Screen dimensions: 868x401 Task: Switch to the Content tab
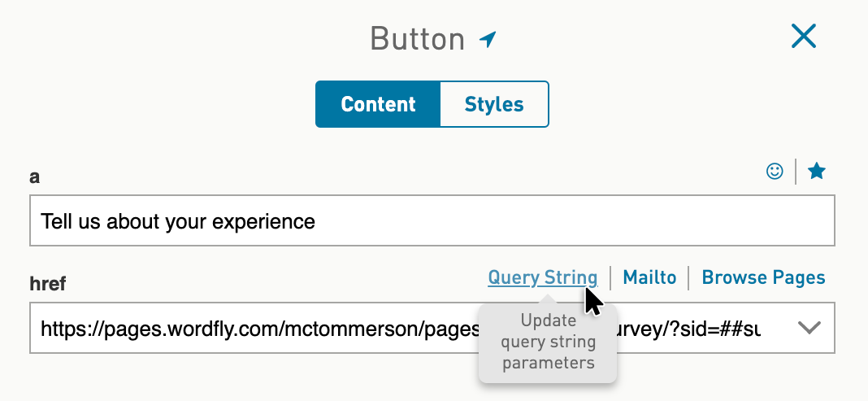pos(378,104)
